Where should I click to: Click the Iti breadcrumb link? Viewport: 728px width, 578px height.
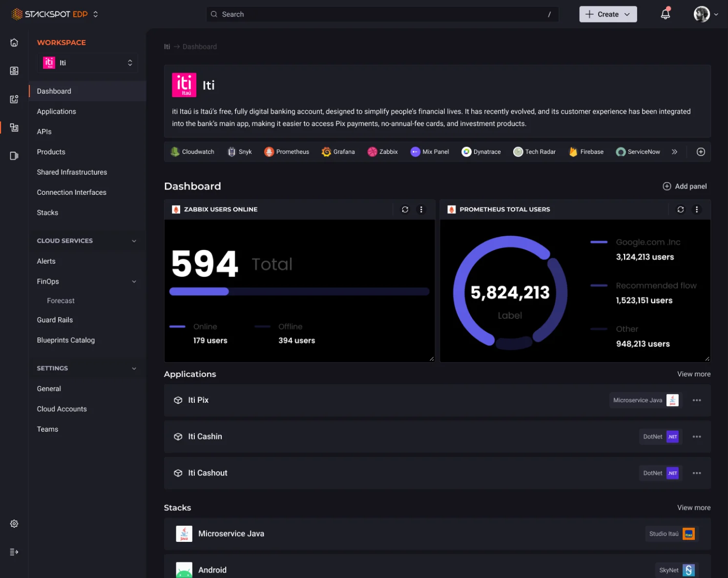(x=167, y=47)
